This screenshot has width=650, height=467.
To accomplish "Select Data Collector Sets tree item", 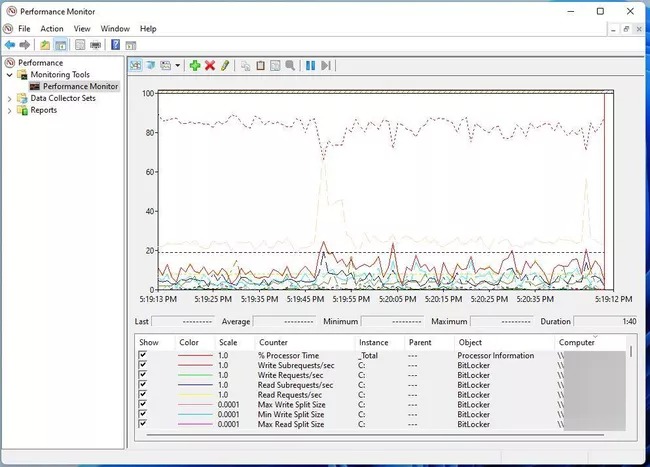I will pyautogui.click(x=63, y=98).
